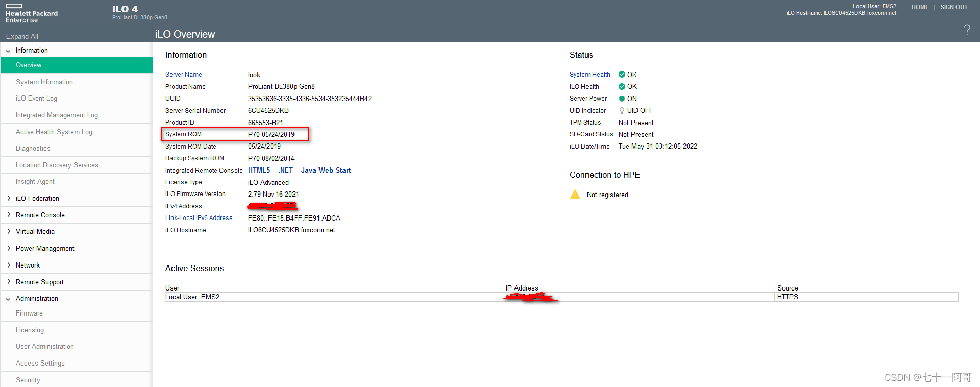Click the Not registered warning triangle icon
The height and width of the screenshot is (387, 980).
(575, 195)
